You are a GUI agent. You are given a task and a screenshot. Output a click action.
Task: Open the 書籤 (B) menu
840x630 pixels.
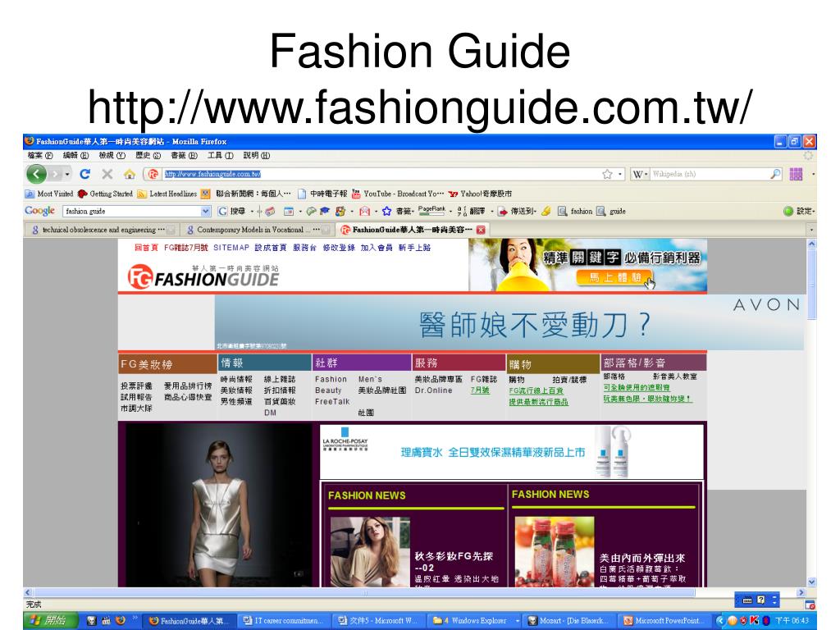185,155
